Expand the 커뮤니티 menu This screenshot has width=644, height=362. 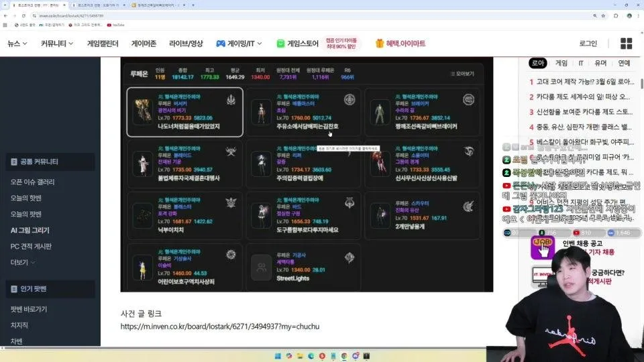[56, 44]
